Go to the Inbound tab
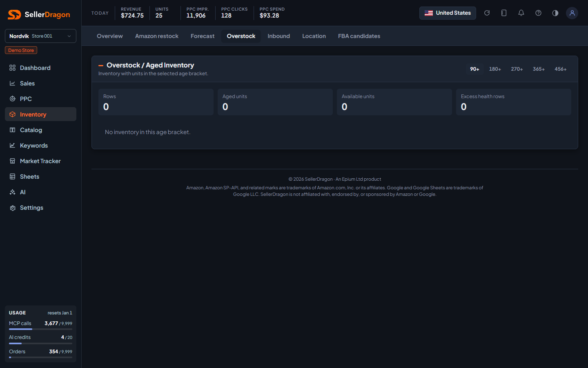Image resolution: width=588 pixels, height=368 pixels. coord(279,36)
